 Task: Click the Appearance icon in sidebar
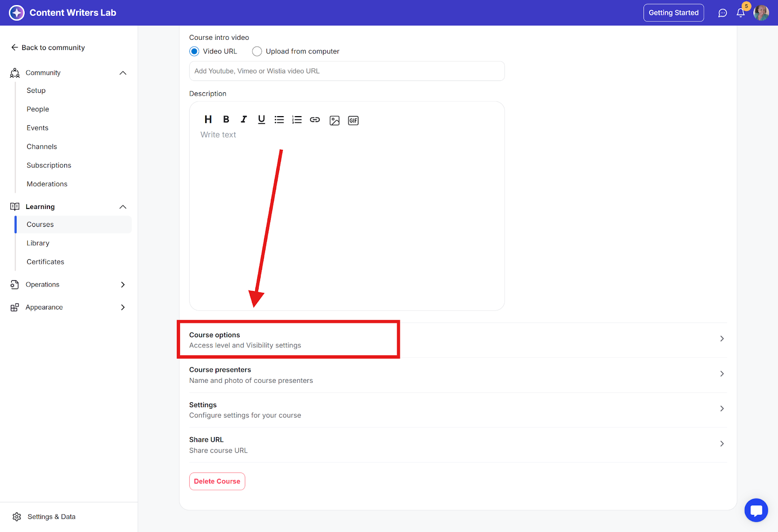tap(15, 308)
